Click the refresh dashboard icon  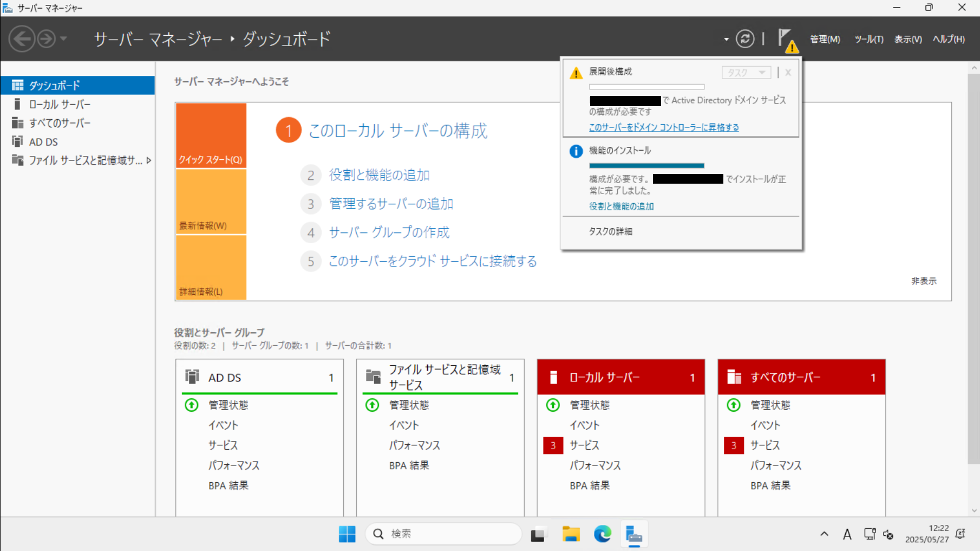[x=745, y=39]
